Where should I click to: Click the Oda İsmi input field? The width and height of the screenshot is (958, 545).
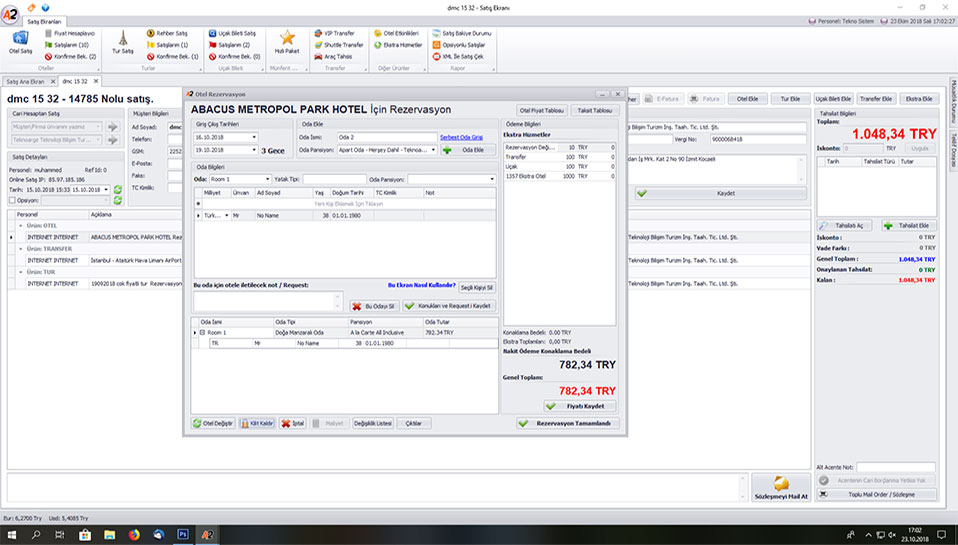click(387, 137)
